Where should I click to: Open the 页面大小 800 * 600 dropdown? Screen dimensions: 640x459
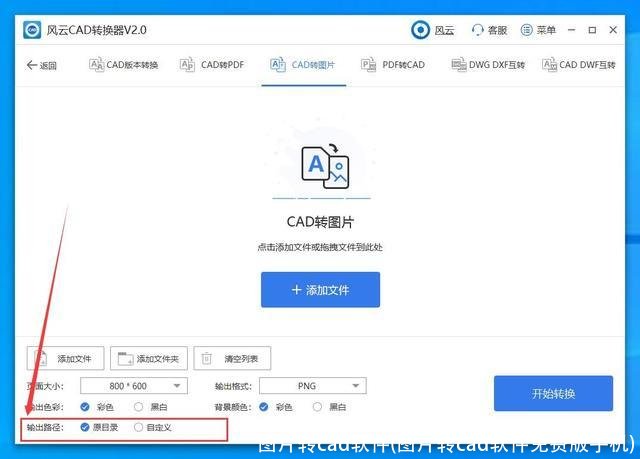[x=134, y=386]
